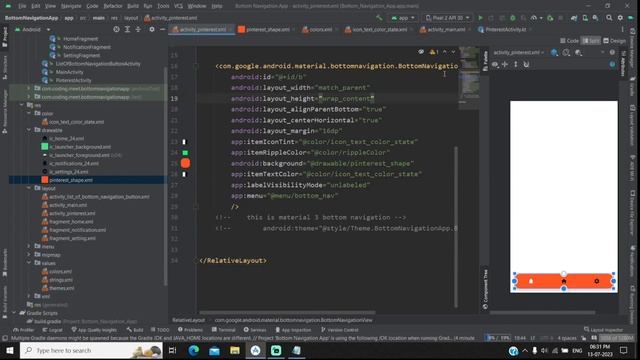640x360 pixels.
Task: Open App Inspection tool window button
Action: click(293, 330)
